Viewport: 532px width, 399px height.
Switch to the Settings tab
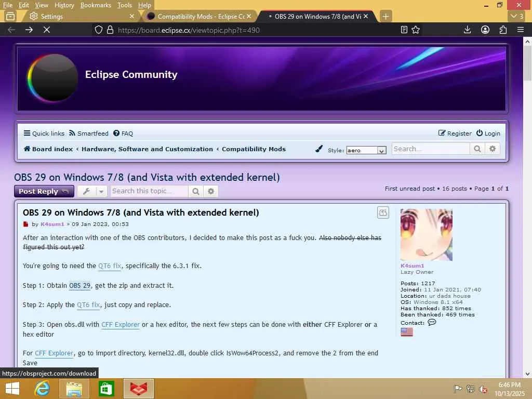click(x=81, y=16)
